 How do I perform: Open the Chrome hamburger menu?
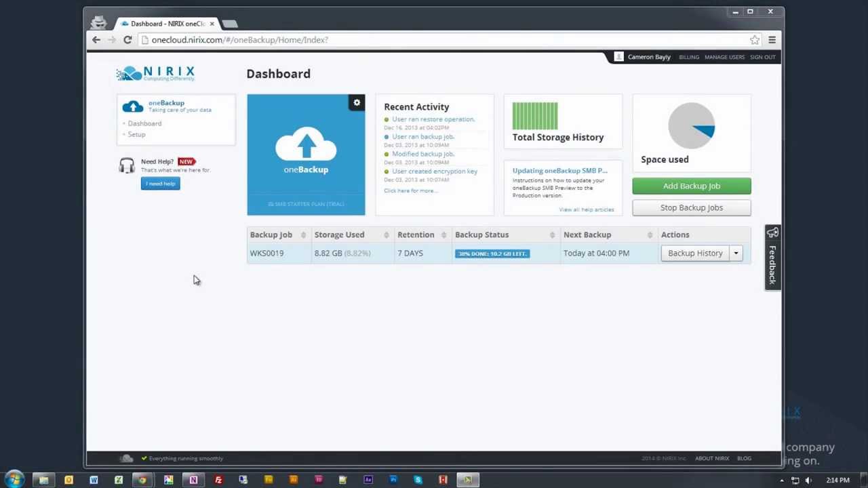[772, 40]
